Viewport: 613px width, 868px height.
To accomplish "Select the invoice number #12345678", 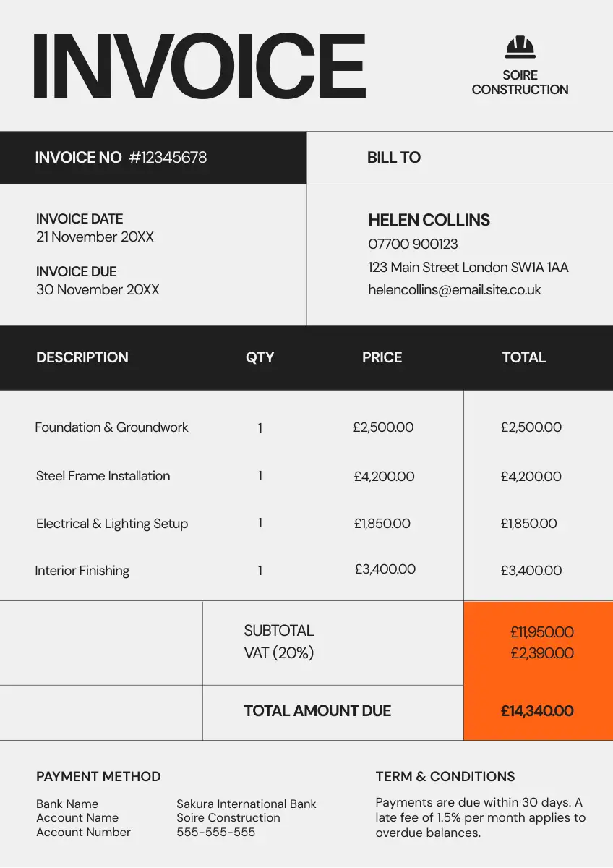I will (x=168, y=158).
